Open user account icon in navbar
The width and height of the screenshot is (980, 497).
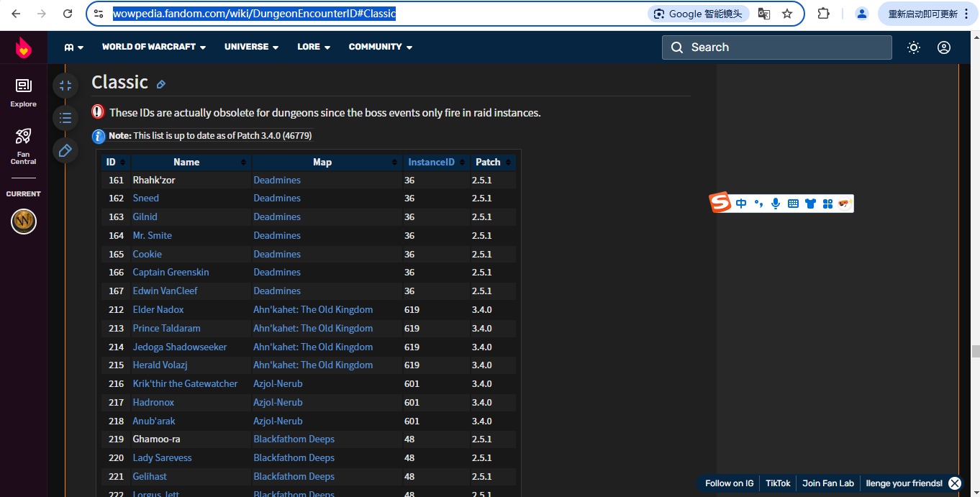pos(944,47)
